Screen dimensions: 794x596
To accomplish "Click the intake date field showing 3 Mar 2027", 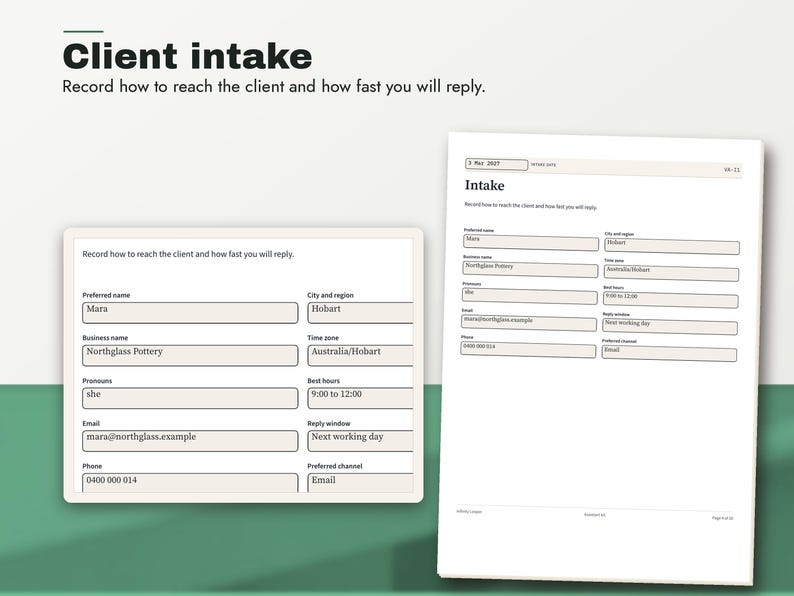I will click(497, 164).
